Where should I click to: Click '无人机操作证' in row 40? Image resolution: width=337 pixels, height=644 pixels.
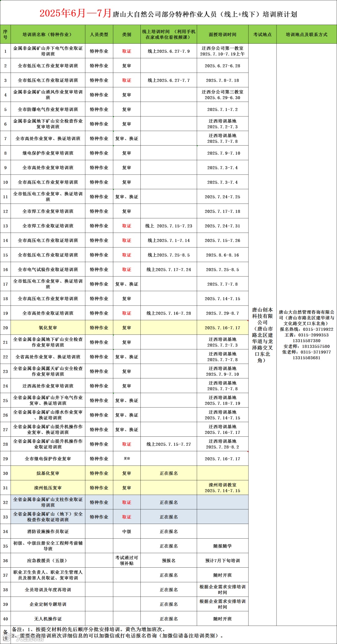48,619
